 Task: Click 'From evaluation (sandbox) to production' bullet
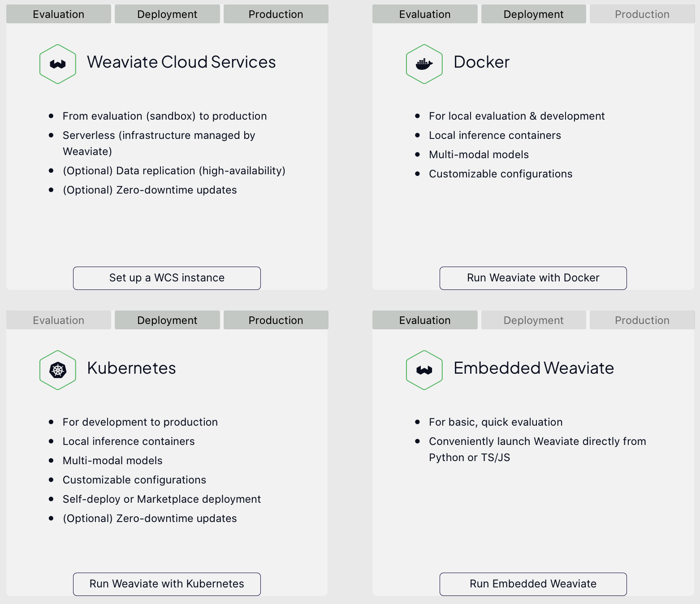click(x=164, y=116)
